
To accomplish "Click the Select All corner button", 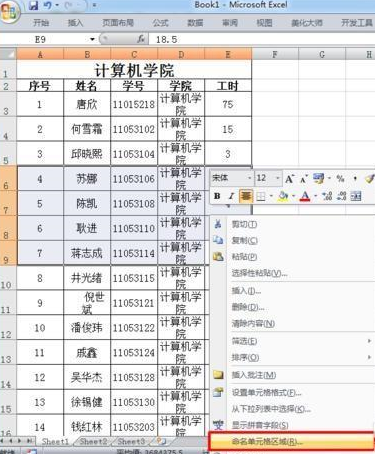I will point(8,54).
